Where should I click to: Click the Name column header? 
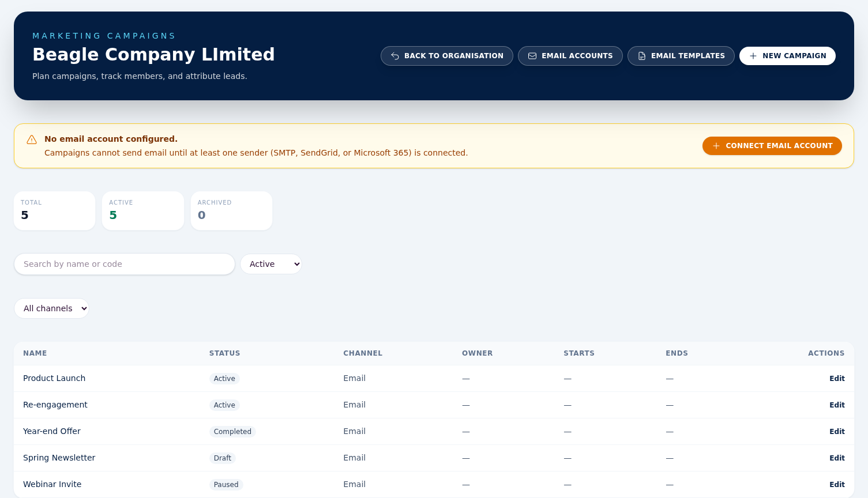pos(35,353)
